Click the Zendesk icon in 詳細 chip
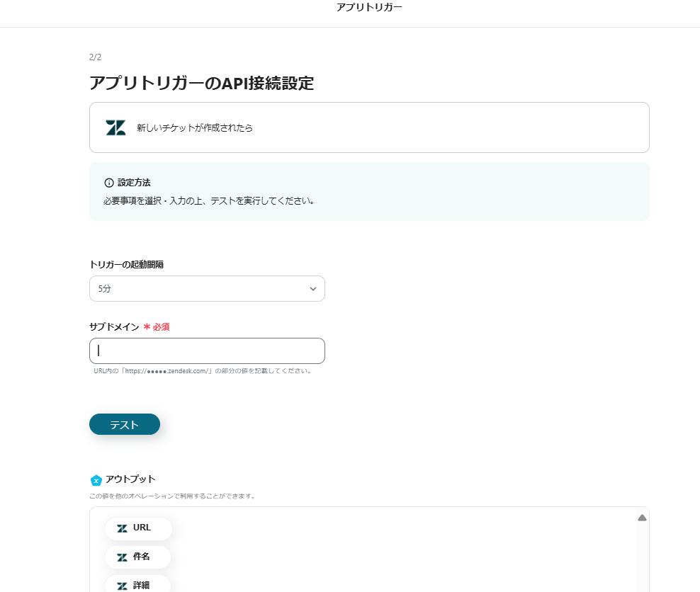The image size is (700, 592). coord(122,586)
